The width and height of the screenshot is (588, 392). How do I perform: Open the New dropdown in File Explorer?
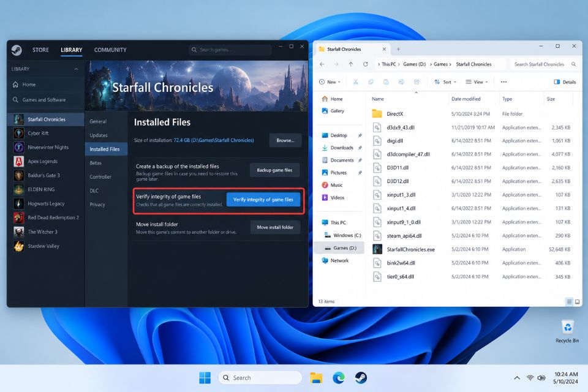tap(330, 82)
